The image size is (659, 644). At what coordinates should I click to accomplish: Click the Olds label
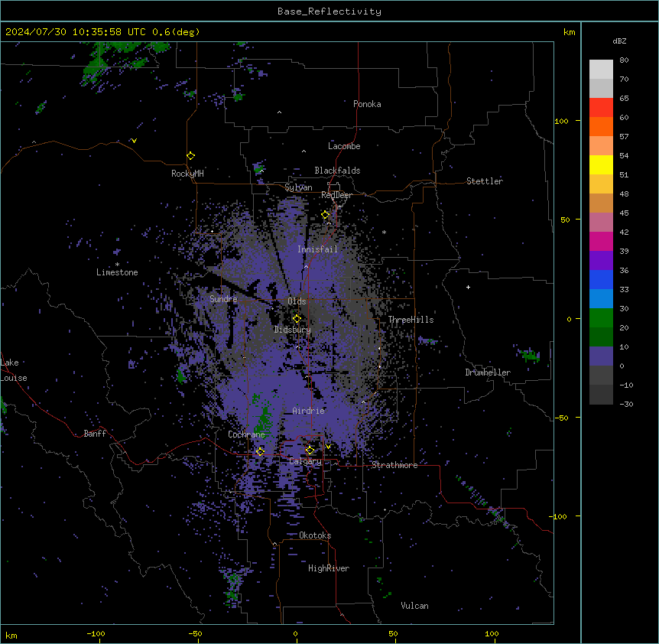297,301
